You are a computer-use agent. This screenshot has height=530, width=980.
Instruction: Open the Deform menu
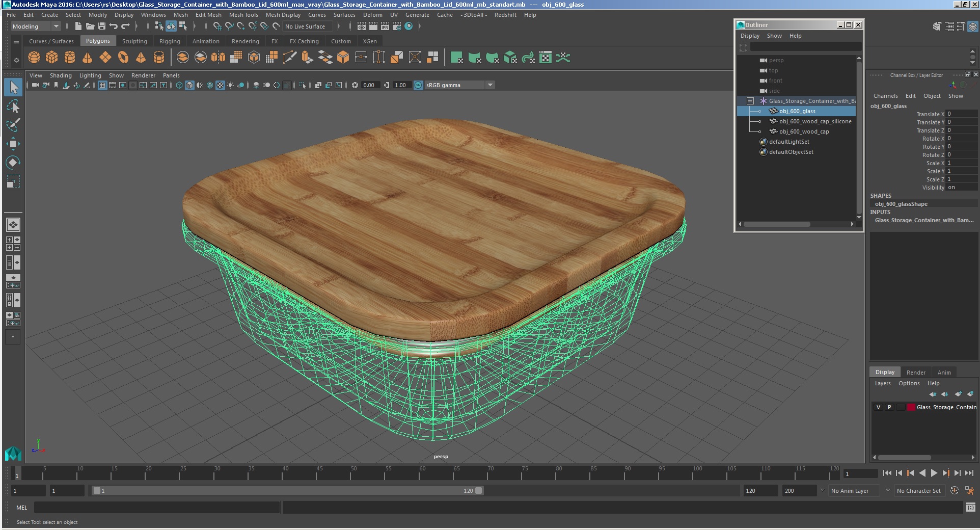(x=372, y=15)
